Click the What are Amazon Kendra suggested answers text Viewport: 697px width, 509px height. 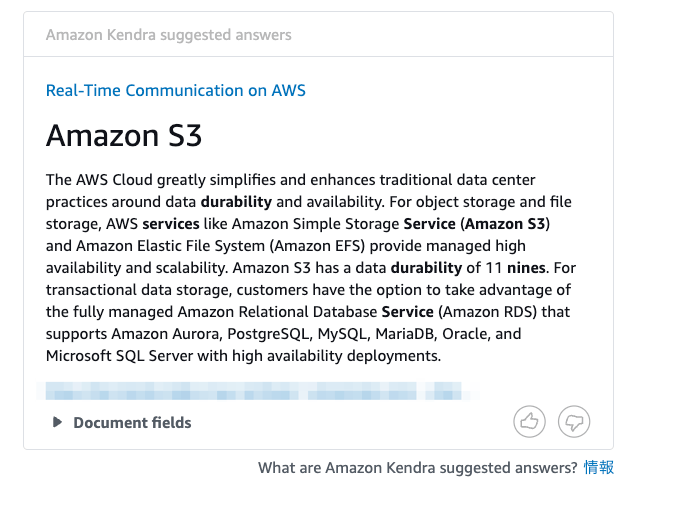point(417,468)
